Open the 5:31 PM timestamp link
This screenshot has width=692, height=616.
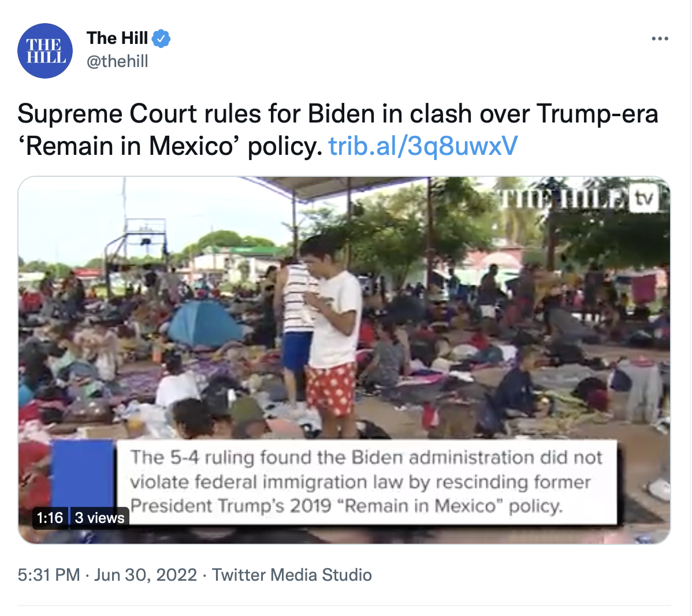(x=49, y=575)
